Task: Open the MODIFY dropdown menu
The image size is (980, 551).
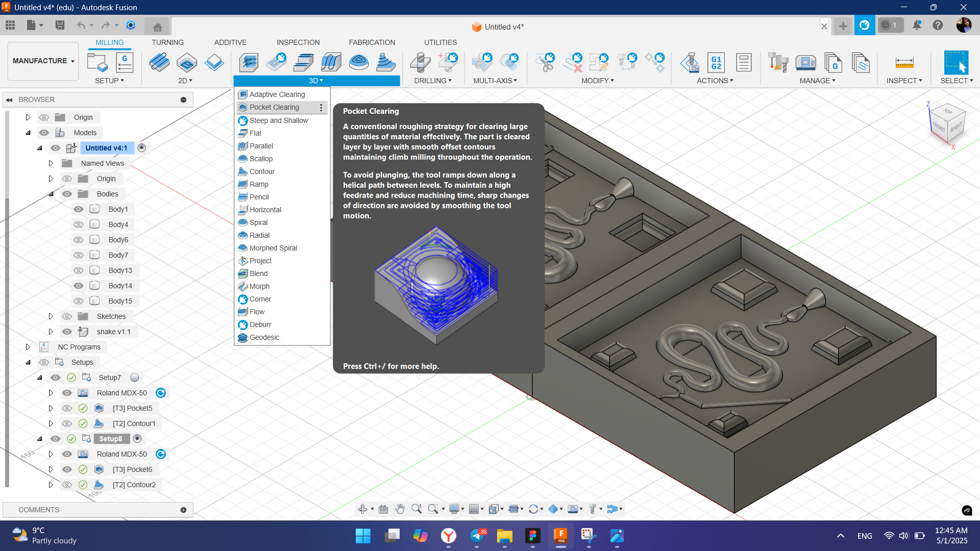Action: [x=597, y=81]
